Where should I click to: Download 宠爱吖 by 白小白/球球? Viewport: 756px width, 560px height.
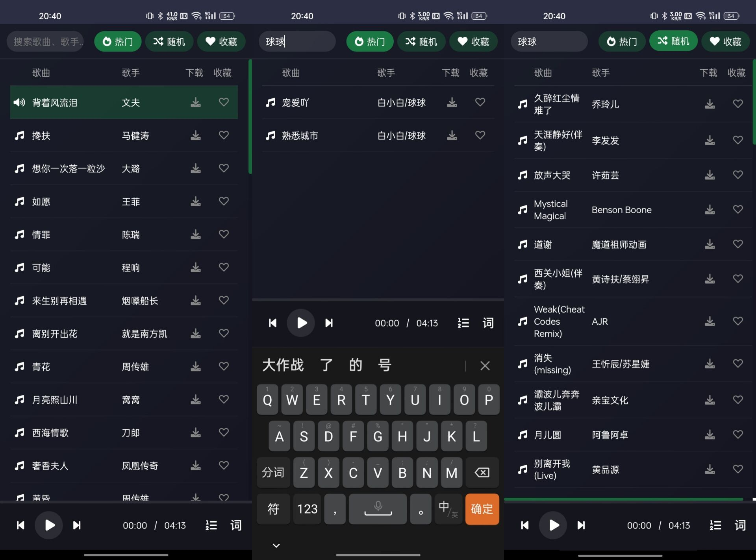point(452,102)
